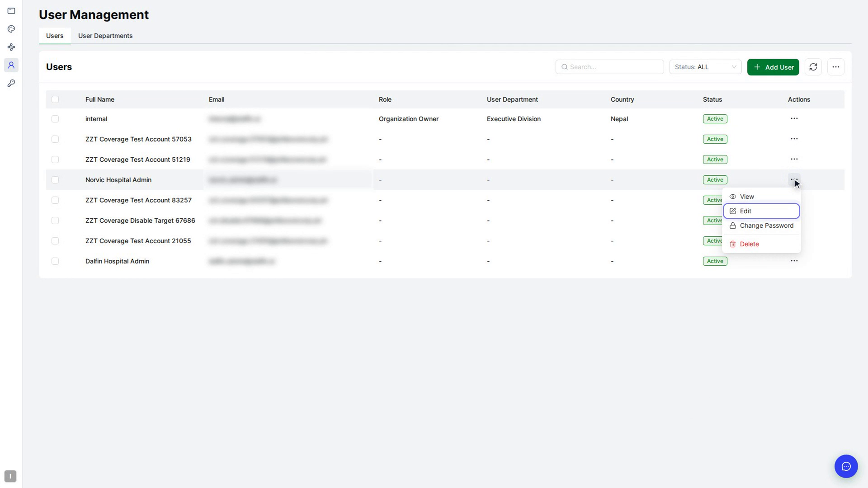Open the palette theme icon in sidebar
The height and width of the screenshot is (488, 868).
pyautogui.click(x=11, y=29)
